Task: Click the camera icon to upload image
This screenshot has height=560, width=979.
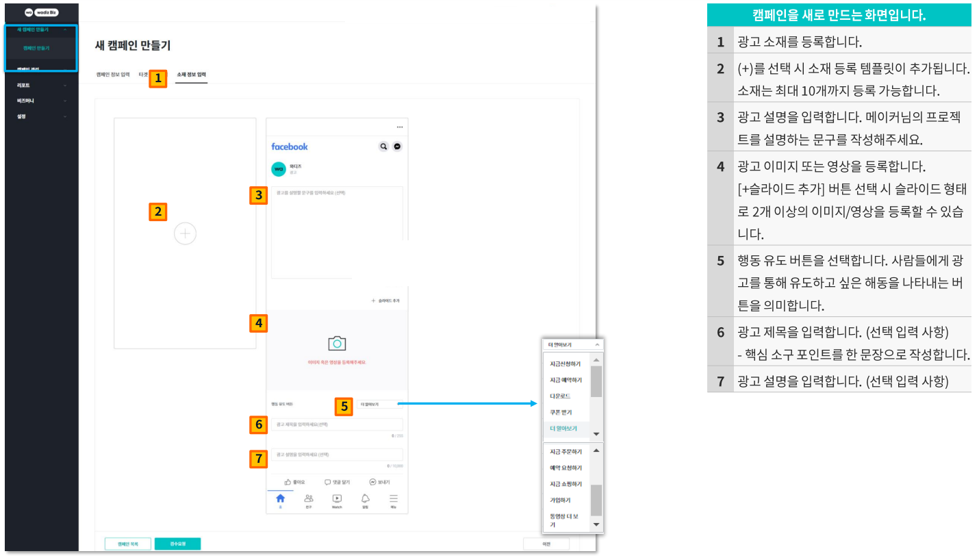Action: tap(336, 344)
